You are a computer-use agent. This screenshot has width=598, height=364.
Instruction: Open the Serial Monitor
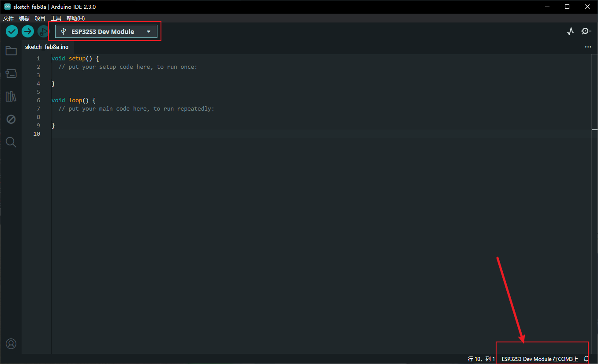(586, 31)
